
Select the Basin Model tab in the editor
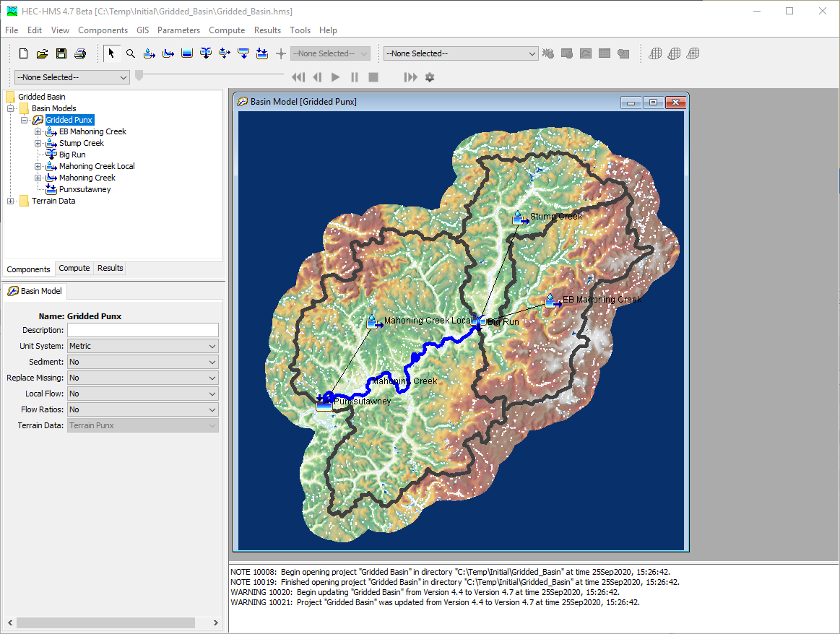(x=35, y=291)
